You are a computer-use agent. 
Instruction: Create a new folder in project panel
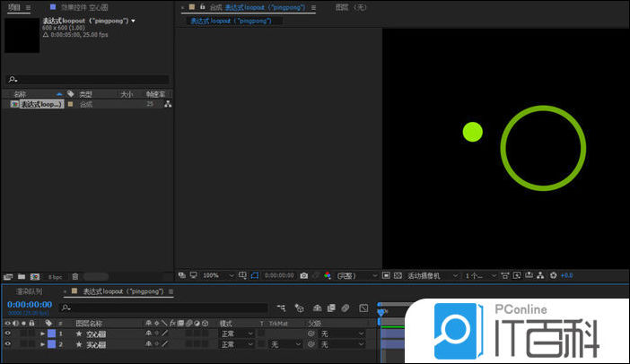(x=21, y=277)
